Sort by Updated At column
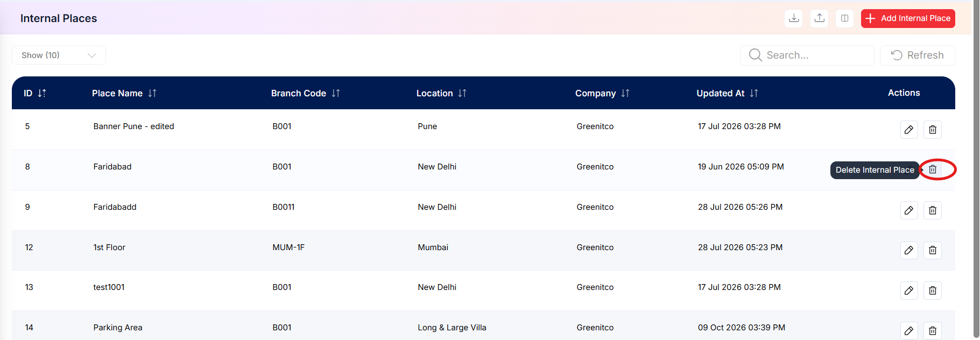 pyautogui.click(x=754, y=93)
